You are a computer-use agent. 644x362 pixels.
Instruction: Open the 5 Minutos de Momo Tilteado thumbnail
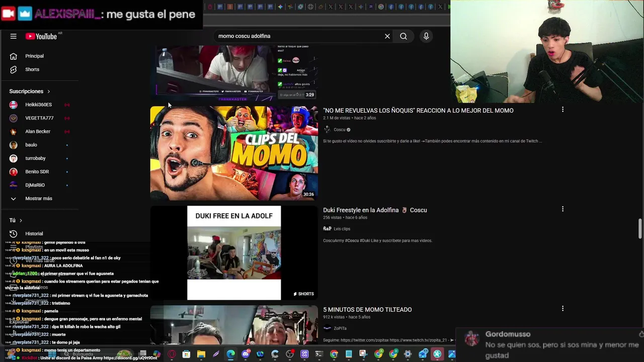click(234, 324)
